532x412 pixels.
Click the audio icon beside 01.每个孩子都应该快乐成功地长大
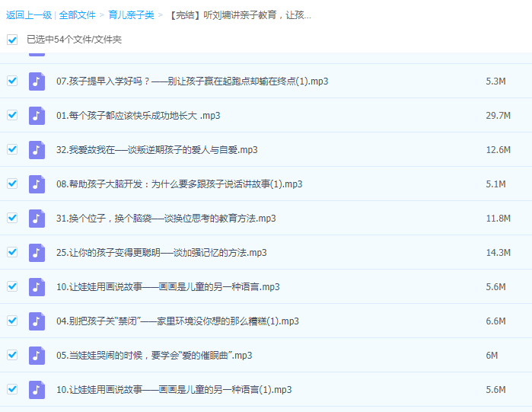click(x=37, y=115)
